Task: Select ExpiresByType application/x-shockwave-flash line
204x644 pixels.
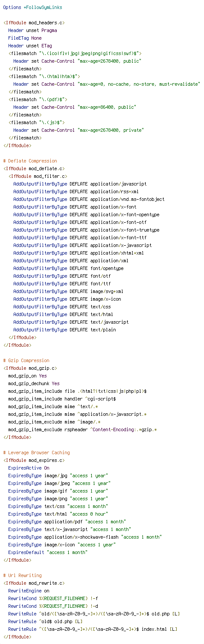Action: pos(85,537)
